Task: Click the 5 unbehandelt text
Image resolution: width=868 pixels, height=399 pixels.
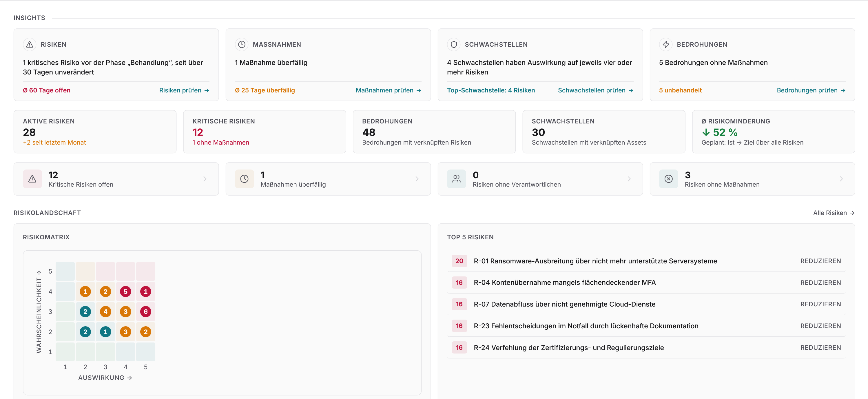Action: 680,90
